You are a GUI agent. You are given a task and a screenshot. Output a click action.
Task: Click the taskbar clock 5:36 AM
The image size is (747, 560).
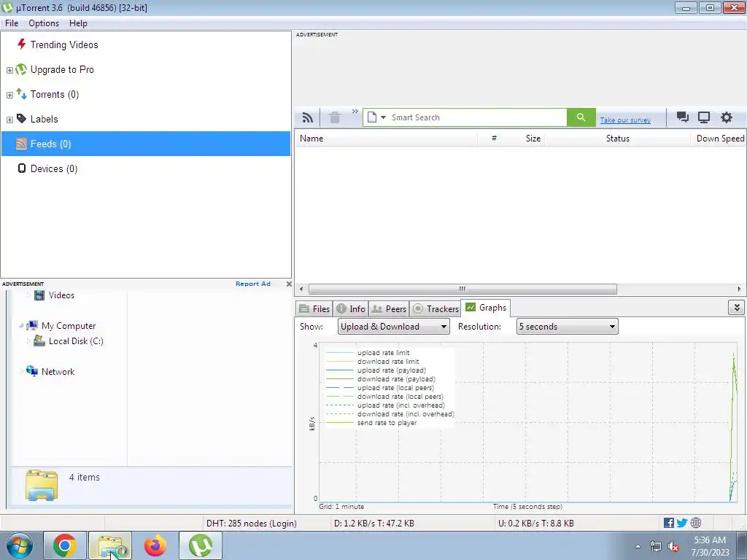point(710,545)
